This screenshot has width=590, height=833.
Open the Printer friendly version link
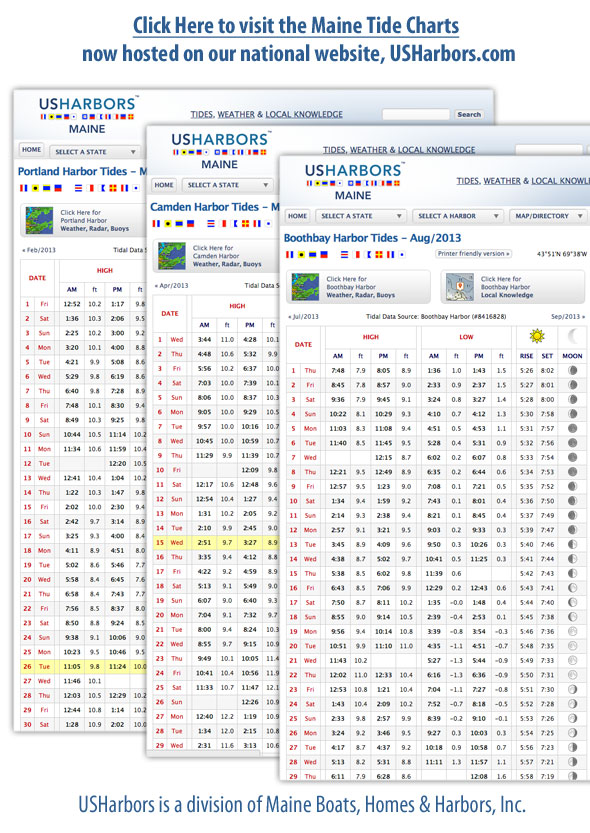coord(473,253)
